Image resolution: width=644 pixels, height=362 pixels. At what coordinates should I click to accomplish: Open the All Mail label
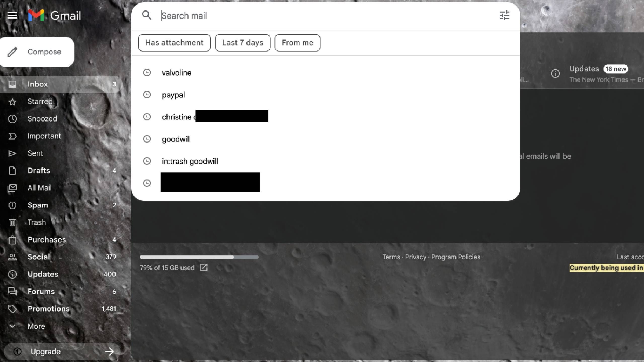60,188
